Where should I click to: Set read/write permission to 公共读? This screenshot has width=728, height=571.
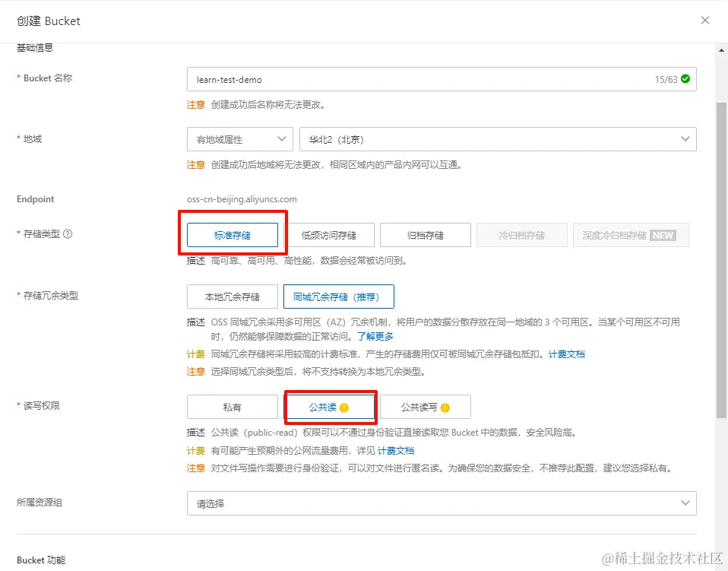point(329,407)
